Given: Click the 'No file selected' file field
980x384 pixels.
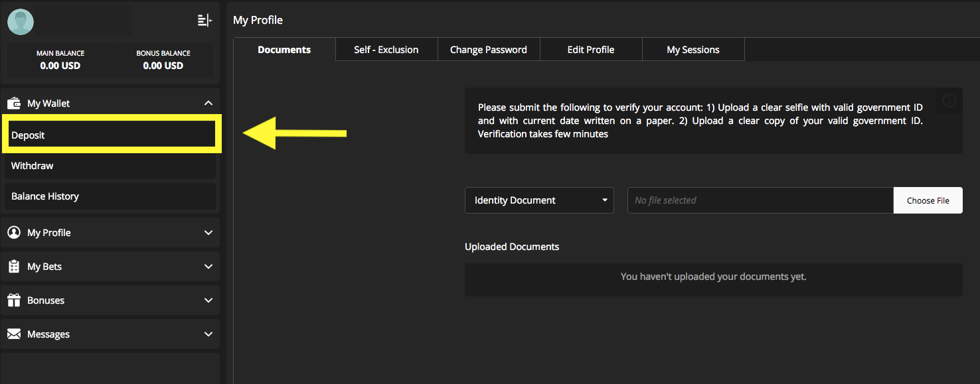Looking at the screenshot, I should (x=760, y=200).
